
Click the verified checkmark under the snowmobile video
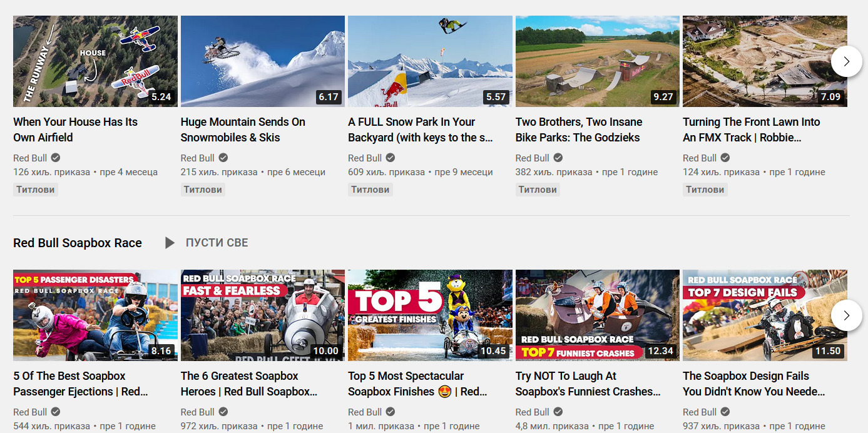(x=222, y=158)
